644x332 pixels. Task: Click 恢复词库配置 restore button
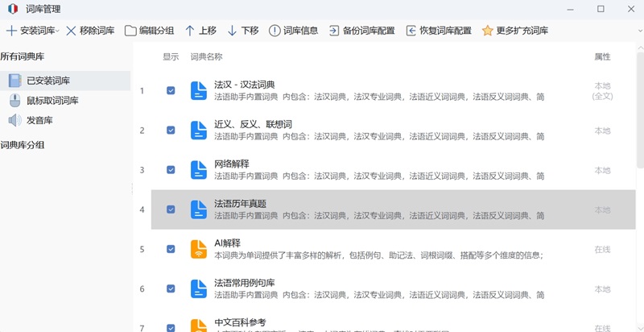[439, 31]
